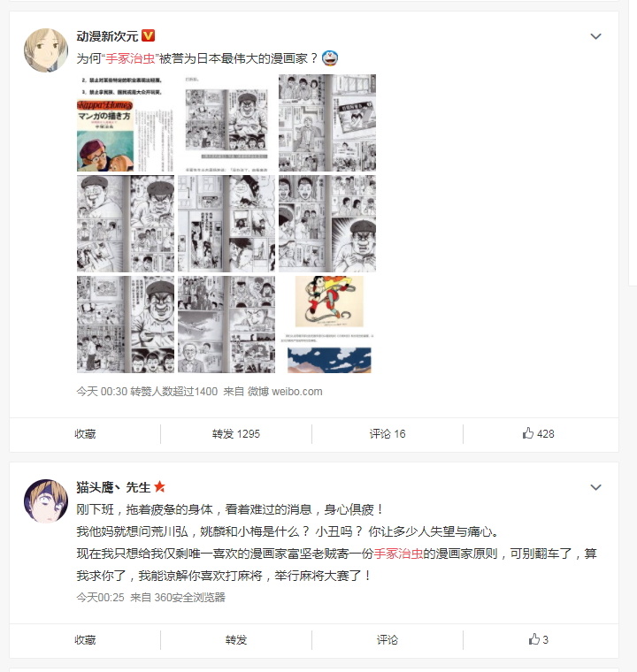Expand options chevron on 猫头鹰、先生 post
Screen dimensions: 637x672
pyautogui.click(x=595, y=487)
